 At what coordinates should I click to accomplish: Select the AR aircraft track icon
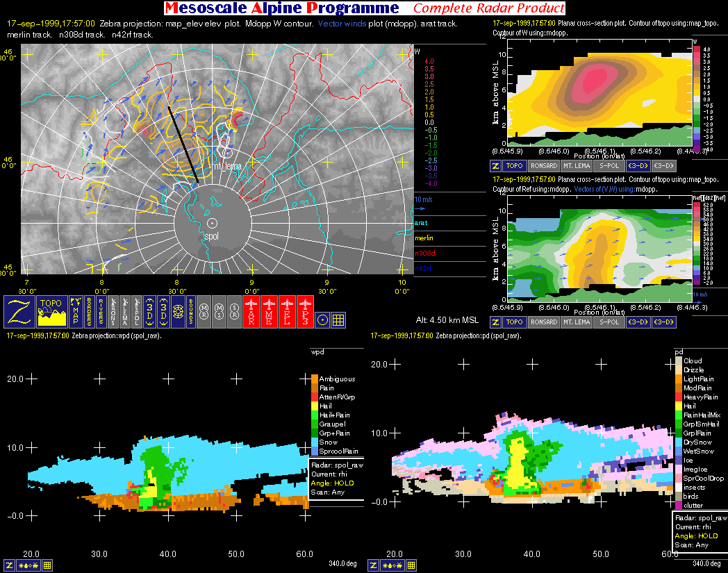coord(252,312)
